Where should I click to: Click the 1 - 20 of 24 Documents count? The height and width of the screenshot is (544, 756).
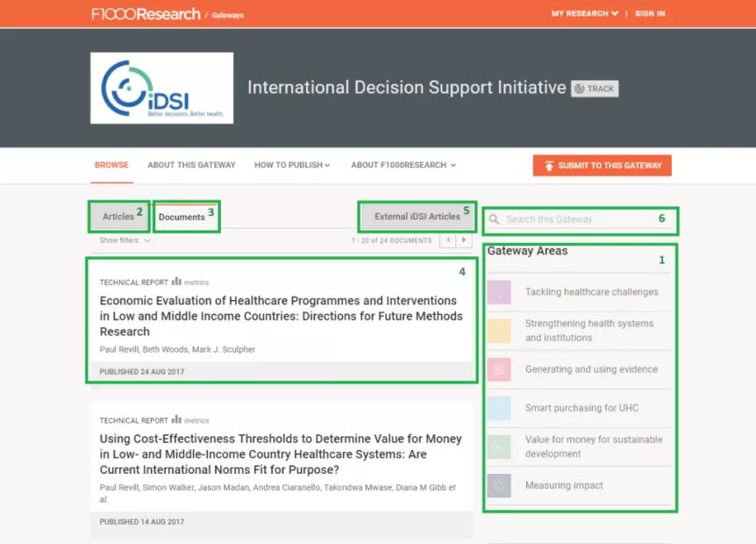coord(391,240)
